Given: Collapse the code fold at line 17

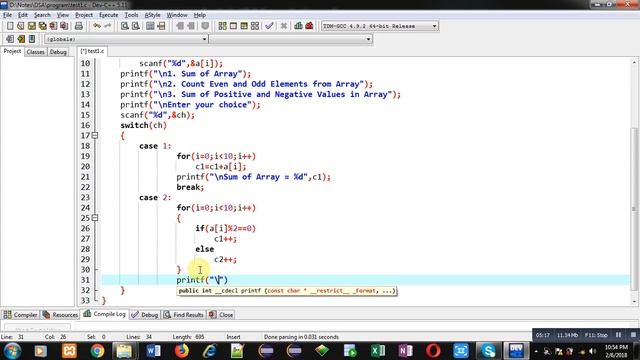Looking at the screenshot, I should [x=95, y=136].
